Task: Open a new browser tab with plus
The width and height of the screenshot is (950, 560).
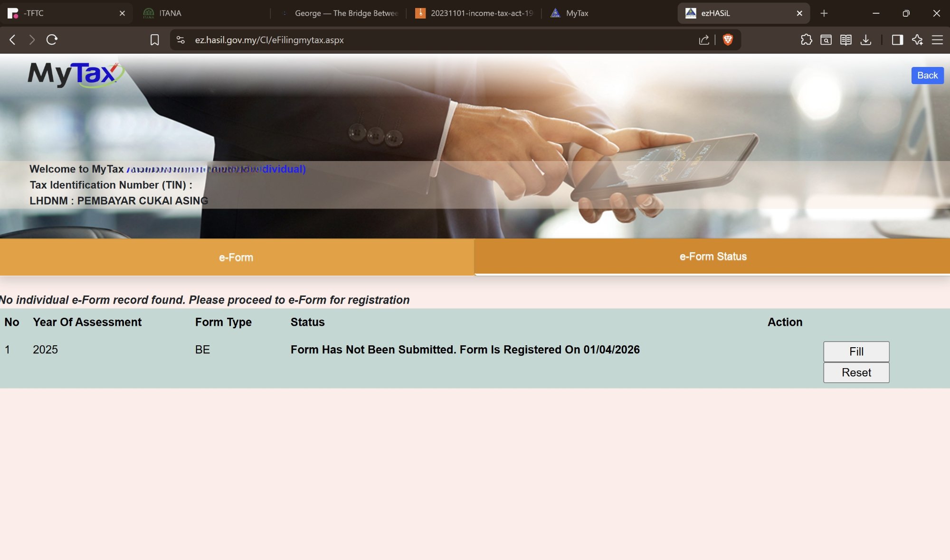Action: click(824, 13)
